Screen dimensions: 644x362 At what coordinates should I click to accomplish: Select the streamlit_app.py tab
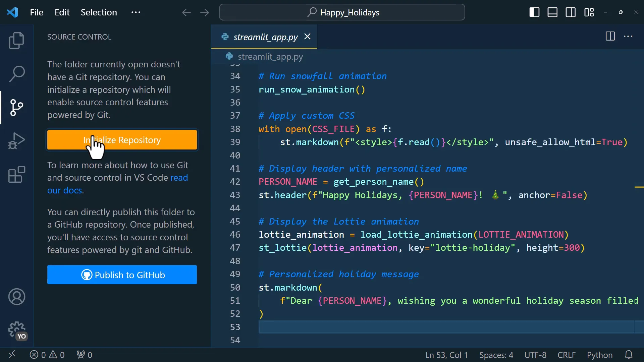(x=265, y=37)
